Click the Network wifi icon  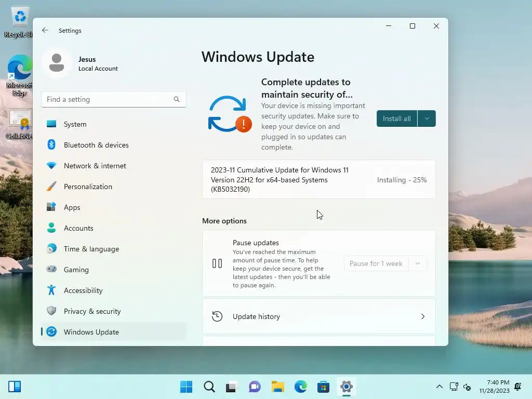(51, 166)
